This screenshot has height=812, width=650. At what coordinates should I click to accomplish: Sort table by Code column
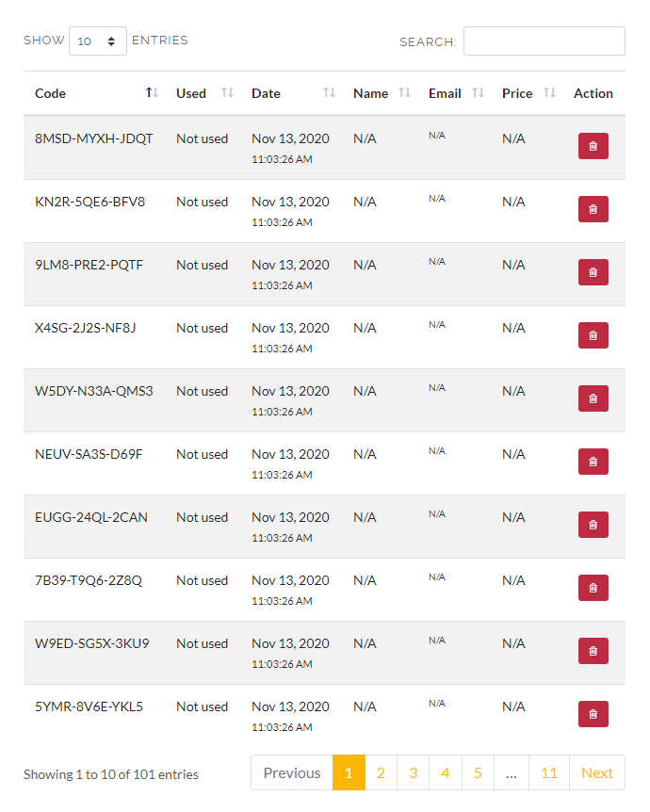coord(96,93)
